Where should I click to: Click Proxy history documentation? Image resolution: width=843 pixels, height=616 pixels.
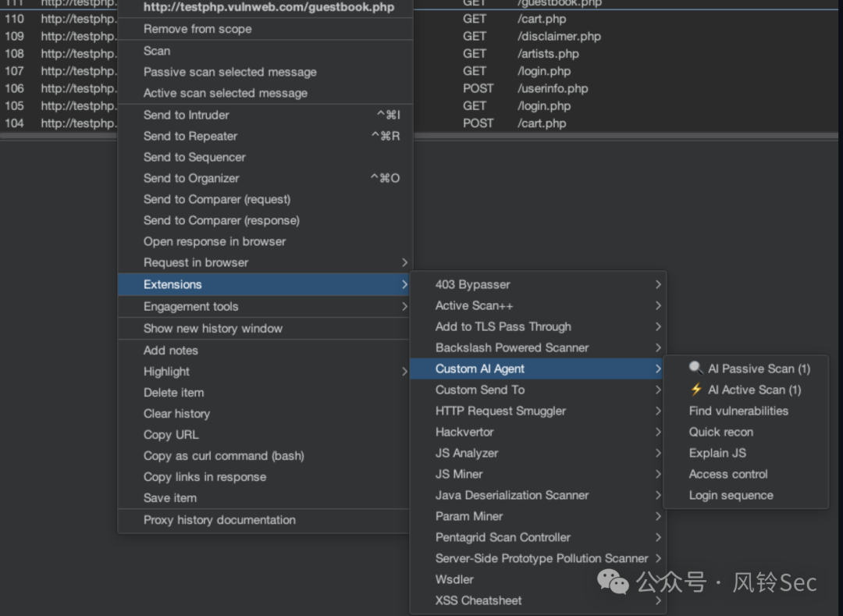[x=219, y=520]
